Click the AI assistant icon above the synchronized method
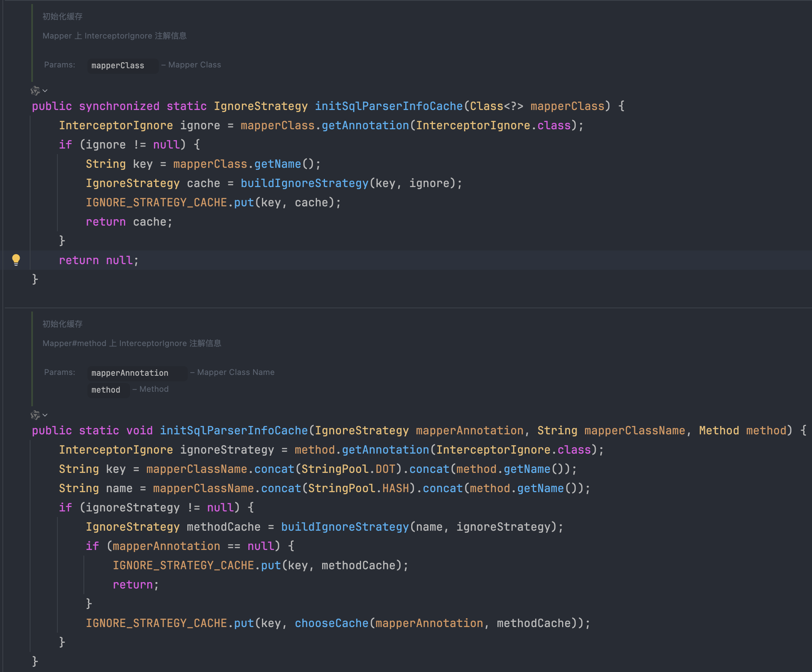 (x=35, y=91)
